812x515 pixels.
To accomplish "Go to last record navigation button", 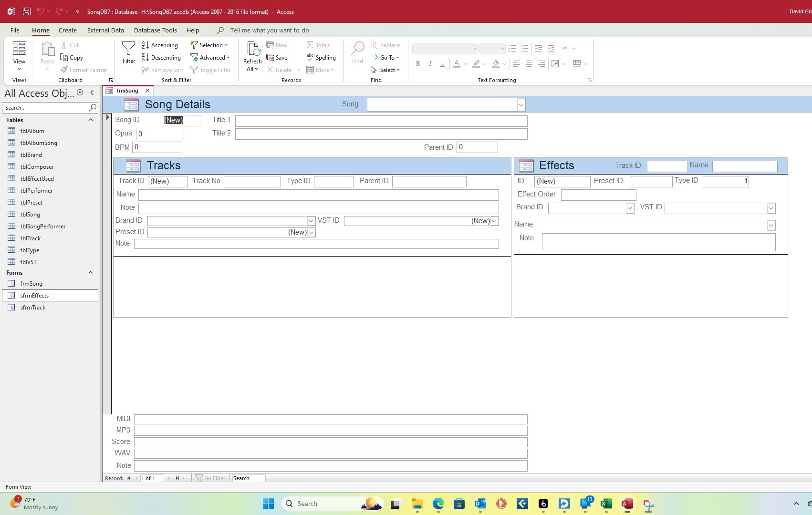I will 177,478.
